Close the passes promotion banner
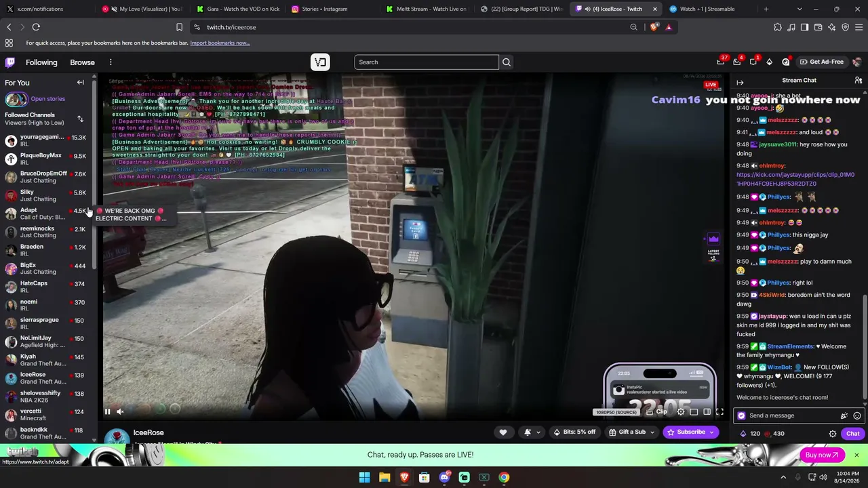This screenshot has width=868, height=488. pyautogui.click(x=856, y=455)
